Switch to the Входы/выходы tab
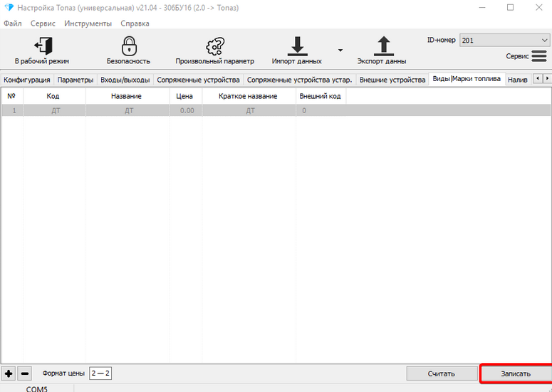Viewport: 552px width, 392px height. click(x=125, y=80)
